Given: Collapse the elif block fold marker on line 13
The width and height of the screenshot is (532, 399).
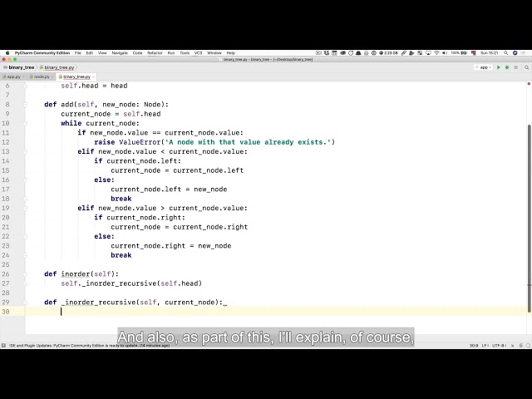Looking at the screenshot, I should click(25, 151).
